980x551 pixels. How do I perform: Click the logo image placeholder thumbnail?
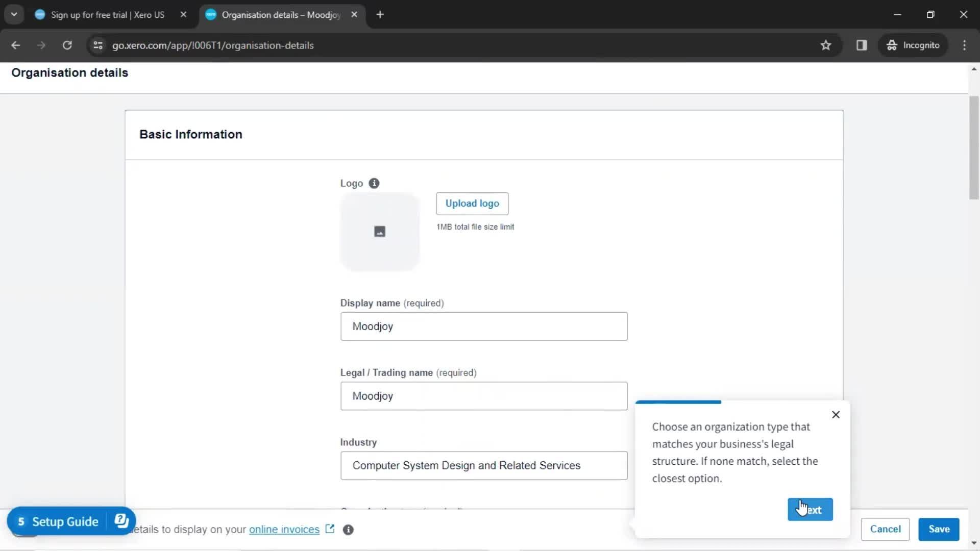coord(380,232)
